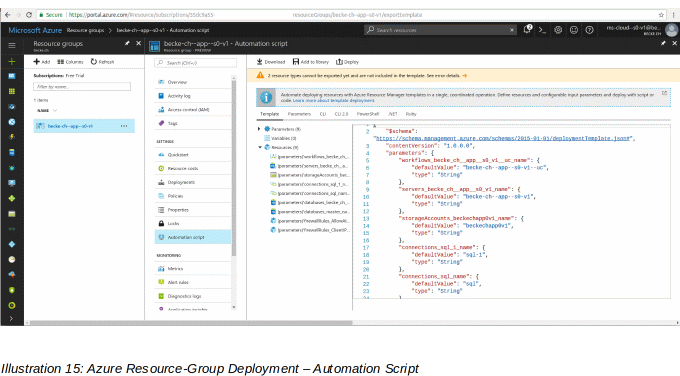Open All resources grid icon in sidebar
The width and height of the screenshot is (680, 376).
pos(12,91)
